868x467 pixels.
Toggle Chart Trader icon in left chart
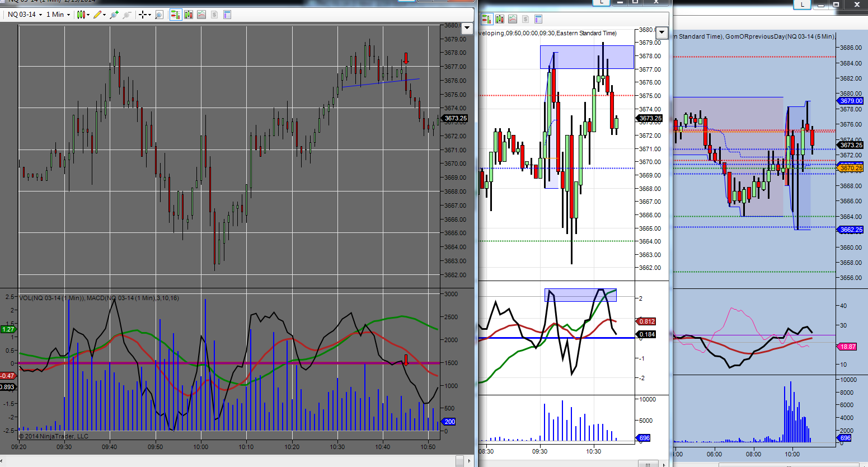pos(176,15)
